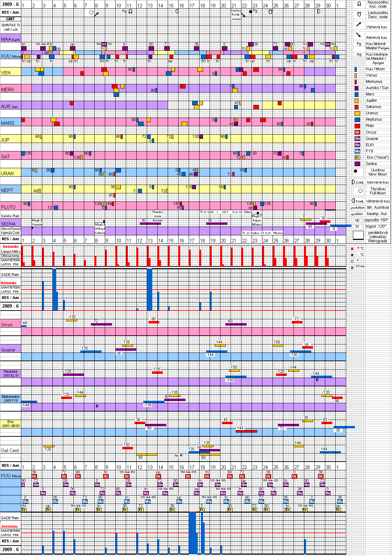
Task: Click the Sedna purple swatch in the legend
Action: click(357, 164)
